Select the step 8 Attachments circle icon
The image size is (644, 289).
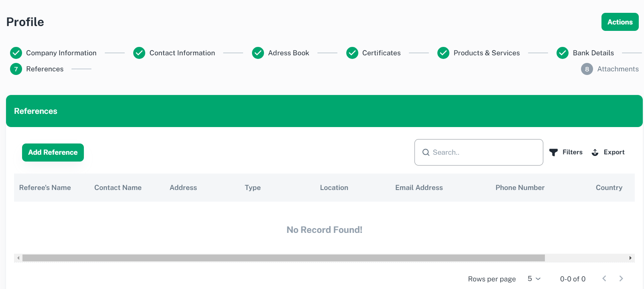pos(587,69)
